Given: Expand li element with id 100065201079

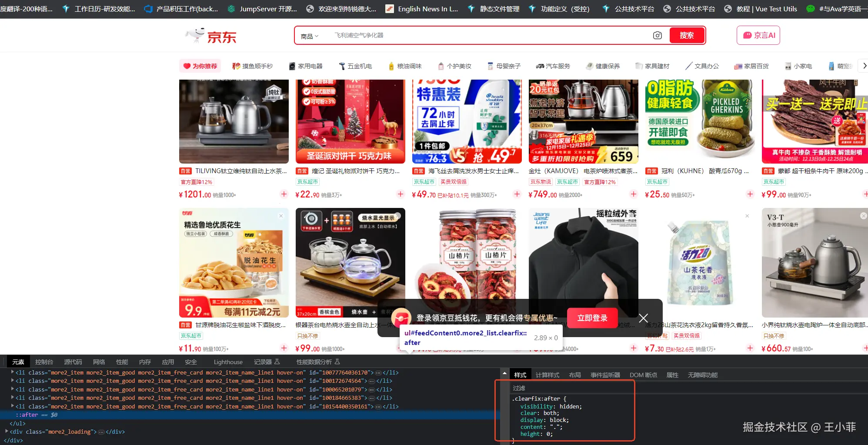Looking at the screenshot, I should tap(13, 389).
